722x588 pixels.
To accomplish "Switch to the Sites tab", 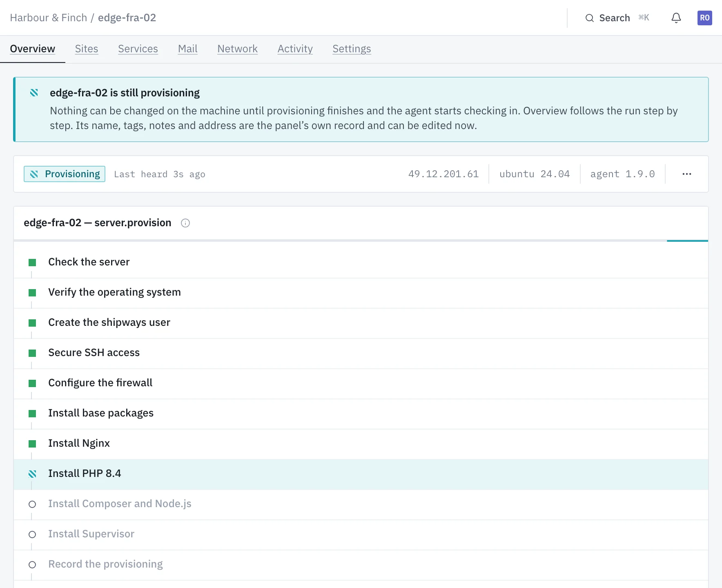I will click(x=87, y=49).
